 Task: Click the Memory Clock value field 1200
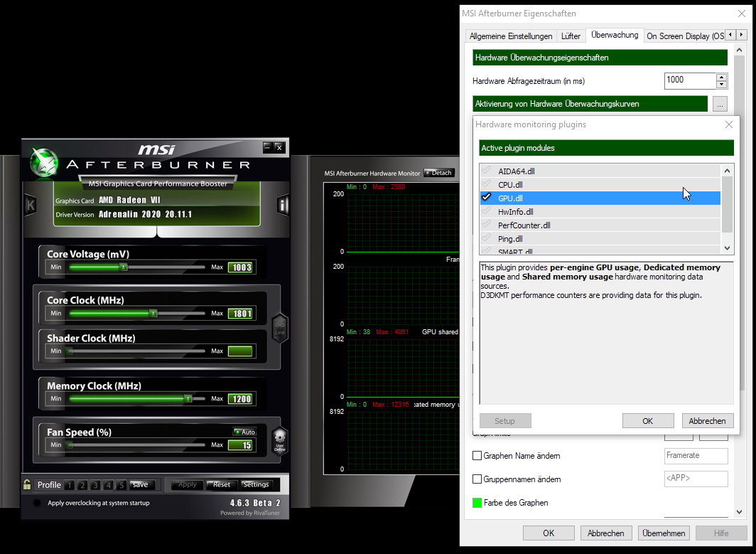(241, 399)
